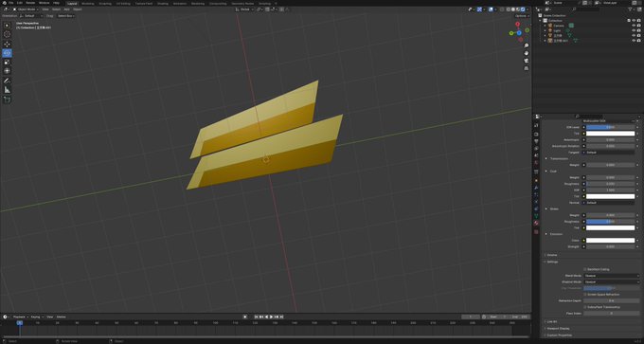Select the Transform tool
This screenshot has height=344, width=644.
coord(7,71)
